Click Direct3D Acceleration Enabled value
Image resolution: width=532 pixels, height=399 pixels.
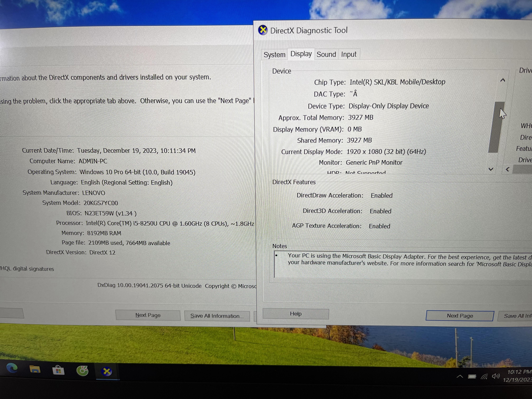click(x=381, y=211)
